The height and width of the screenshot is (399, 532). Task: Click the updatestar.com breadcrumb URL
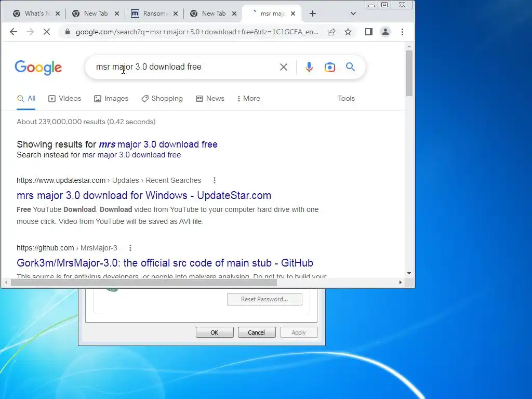(x=109, y=180)
